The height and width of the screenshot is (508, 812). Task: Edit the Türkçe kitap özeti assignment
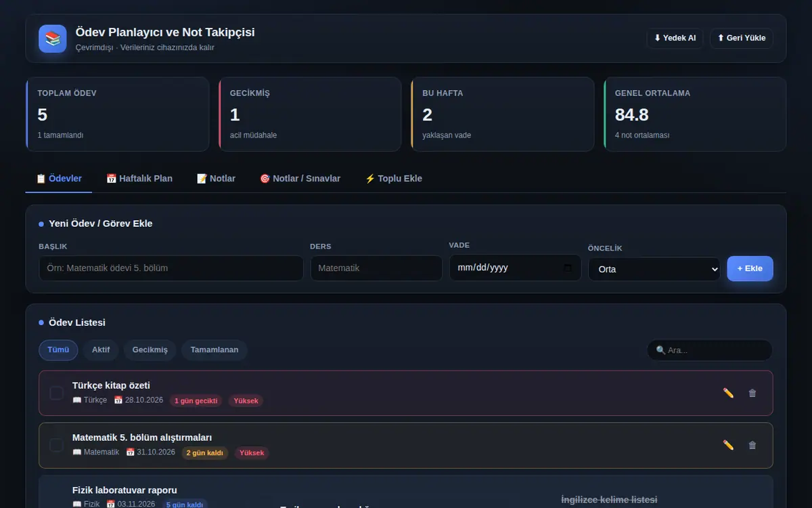[728, 393]
